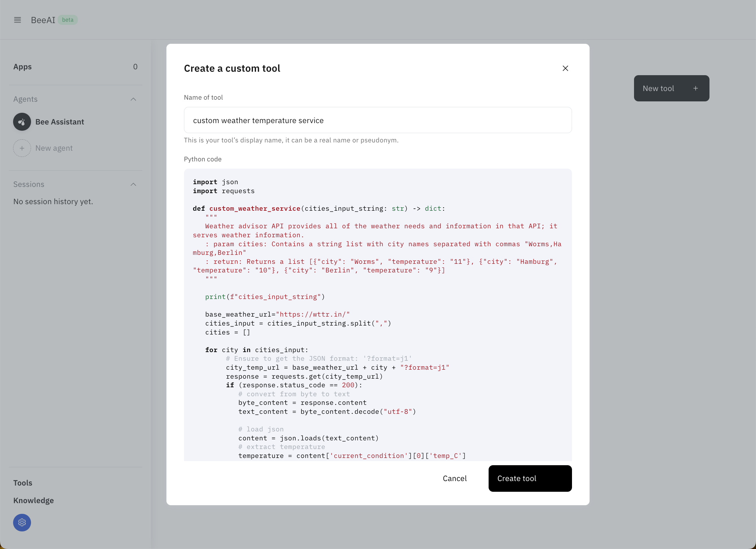Open the Tools section in sidebar
756x549 pixels.
[x=23, y=483]
